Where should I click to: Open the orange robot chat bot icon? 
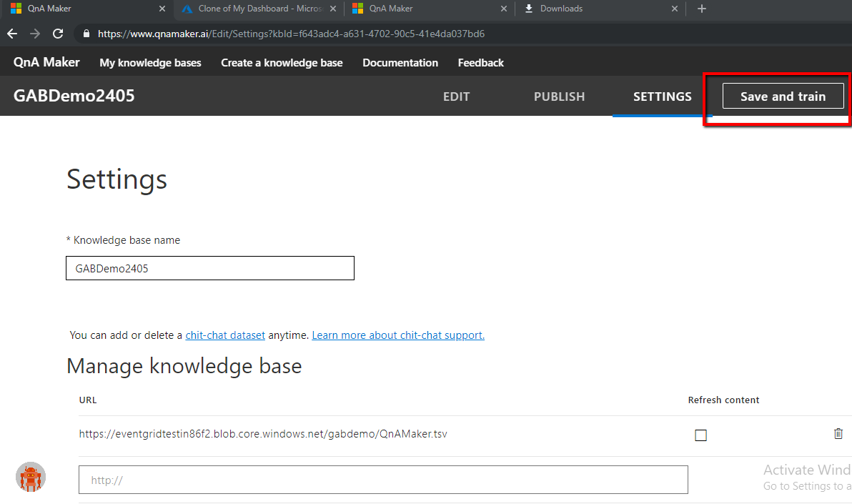click(x=31, y=478)
